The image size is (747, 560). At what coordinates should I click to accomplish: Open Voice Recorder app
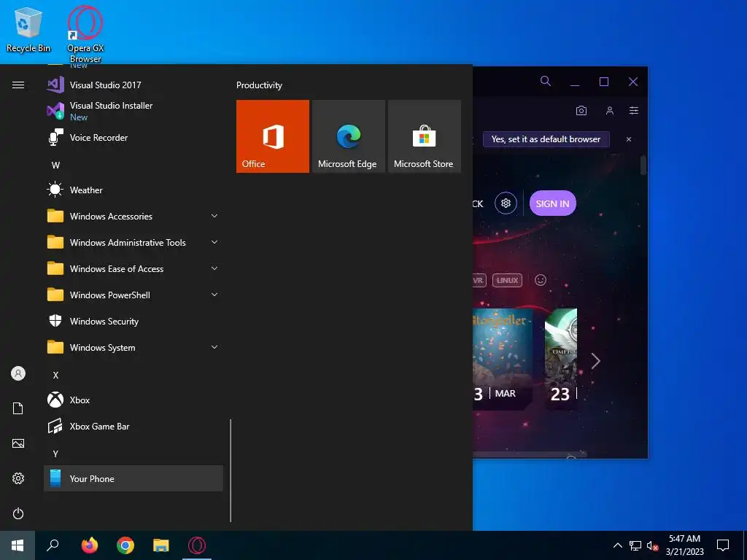[133, 138]
